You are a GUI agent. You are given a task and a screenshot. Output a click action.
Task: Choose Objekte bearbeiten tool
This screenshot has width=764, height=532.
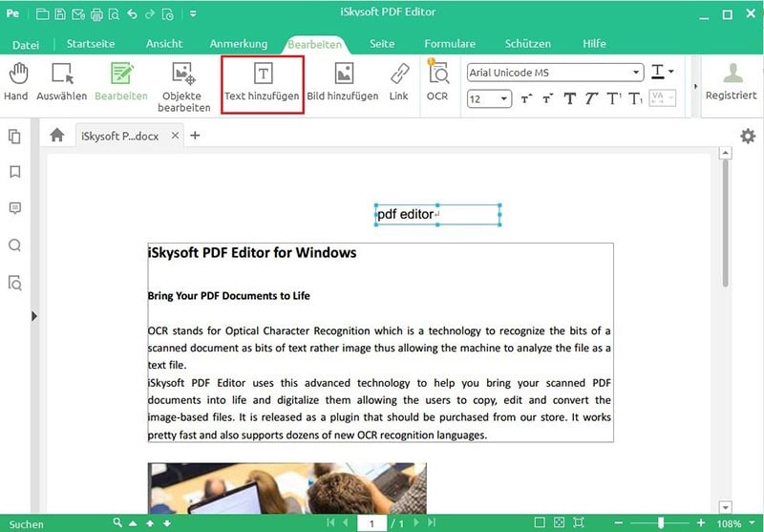(183, 87)
